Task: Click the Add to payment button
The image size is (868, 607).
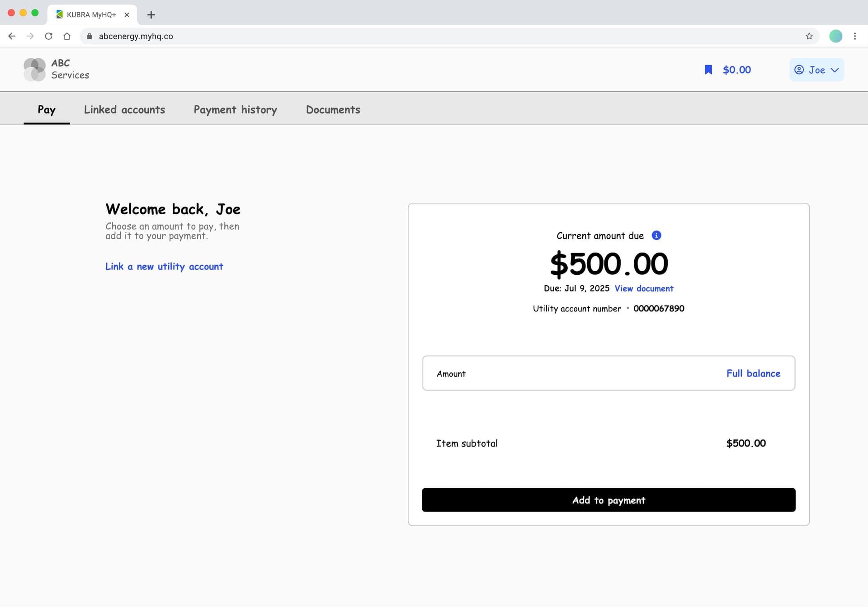Action: pos(609,500)
